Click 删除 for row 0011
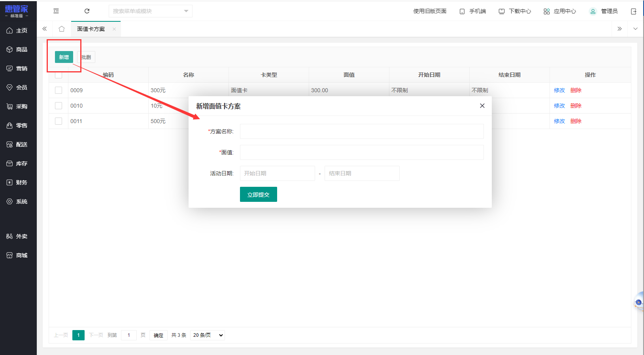The width and height of the screenshot is (644, 355). 576,121
